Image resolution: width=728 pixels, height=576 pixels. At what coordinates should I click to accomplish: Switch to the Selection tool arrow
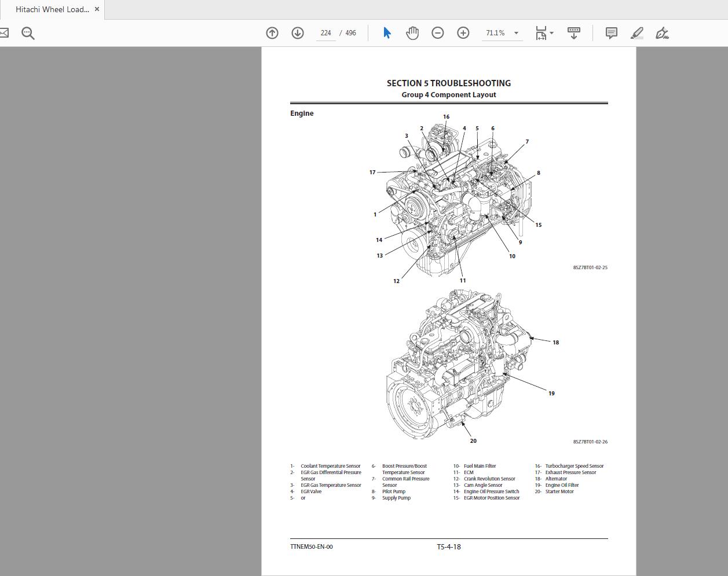point(386,33)
